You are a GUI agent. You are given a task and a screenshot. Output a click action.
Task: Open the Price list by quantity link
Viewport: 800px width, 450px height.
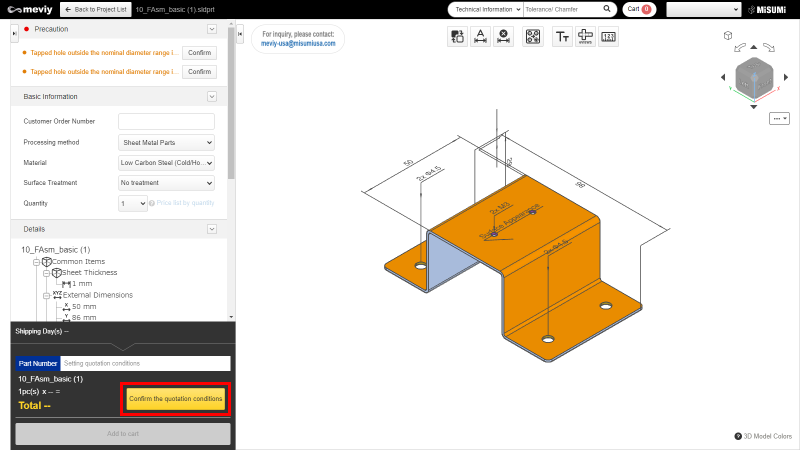(185, 203)
